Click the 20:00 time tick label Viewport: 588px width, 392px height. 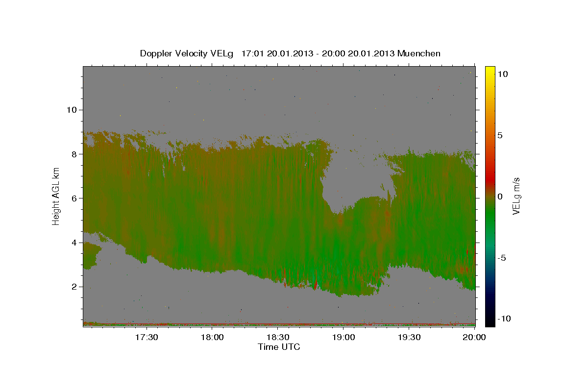coord(475,337)
